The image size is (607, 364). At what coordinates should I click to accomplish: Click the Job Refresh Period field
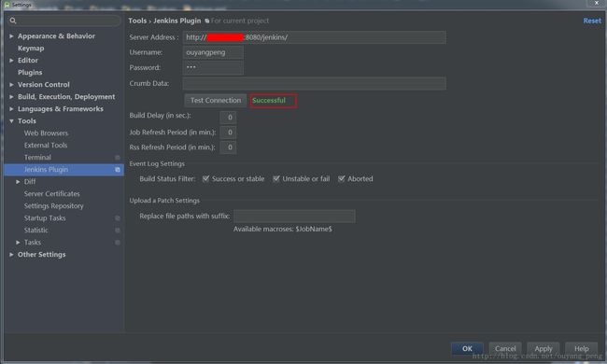[228, 133]
